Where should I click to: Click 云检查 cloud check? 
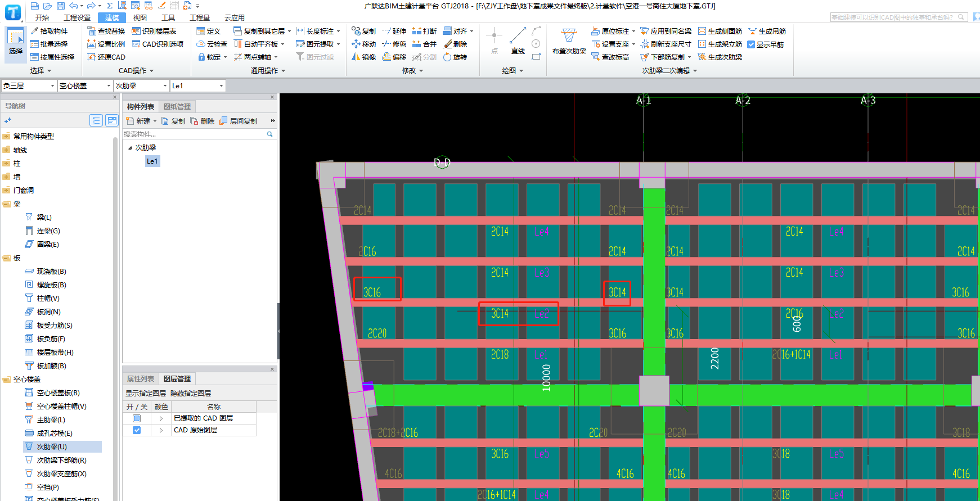(212, 44)
